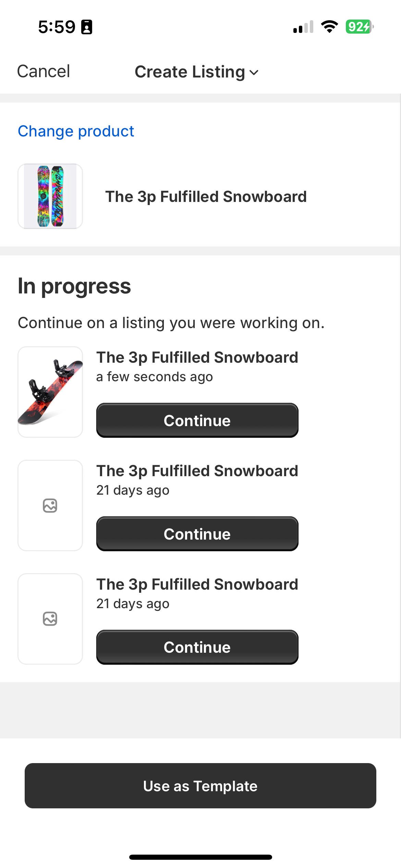This screenshot has width=401, height=868.
Task: Tap the selected product name beside colorful thumbnail
Action: pos(206,197)
